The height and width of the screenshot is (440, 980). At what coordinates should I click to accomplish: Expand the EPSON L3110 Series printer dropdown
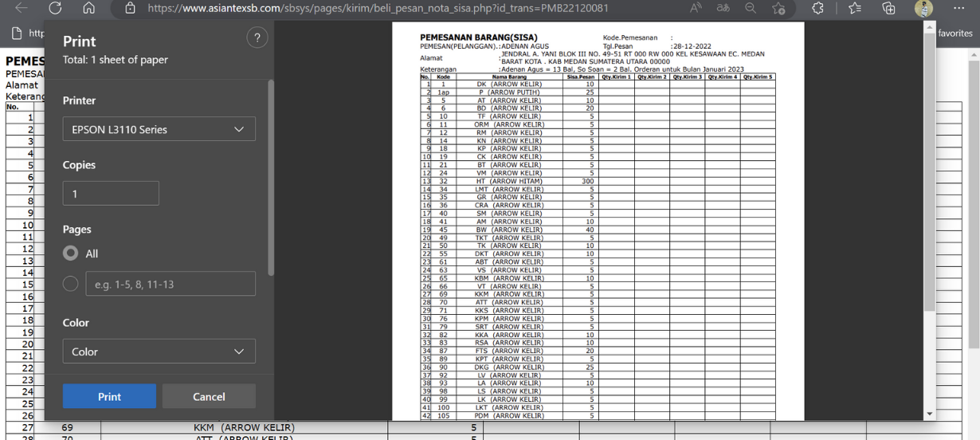(159, 129)
